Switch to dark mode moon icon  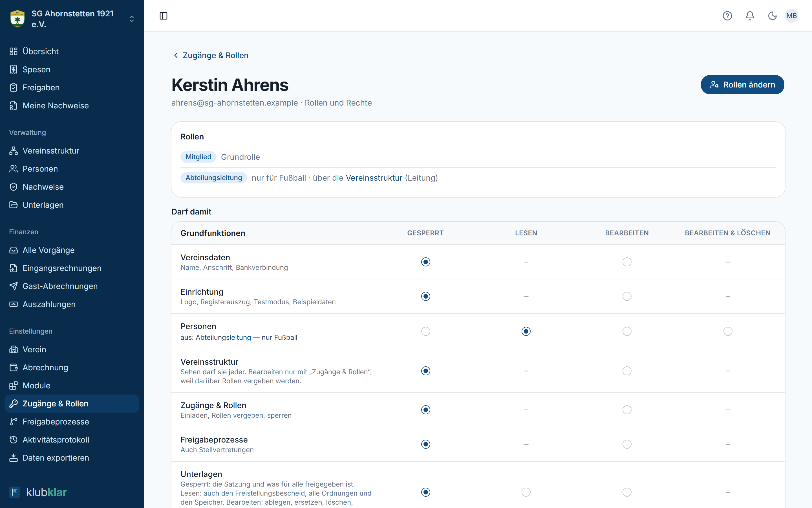click(773, 16)
